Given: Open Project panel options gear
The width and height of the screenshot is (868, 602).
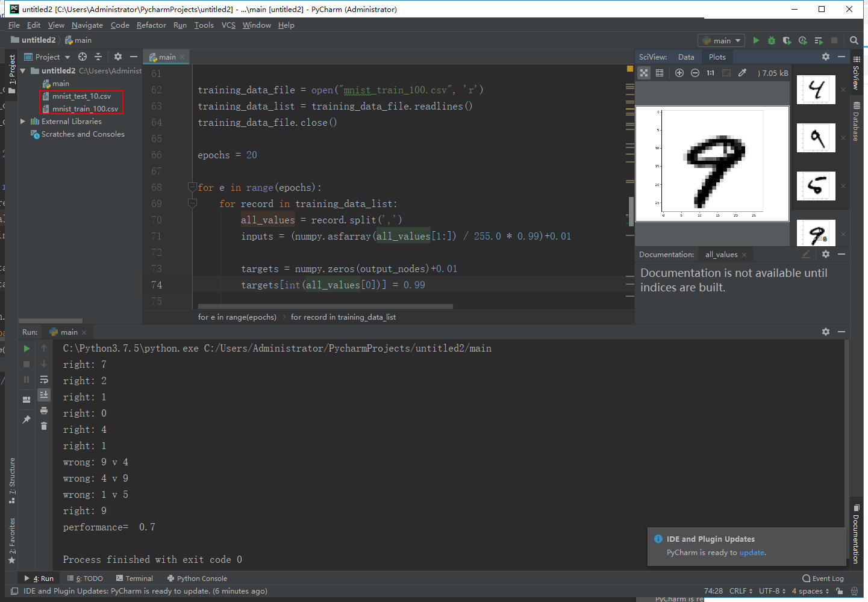Looking at the screenshot, I should tap(118, 57).
